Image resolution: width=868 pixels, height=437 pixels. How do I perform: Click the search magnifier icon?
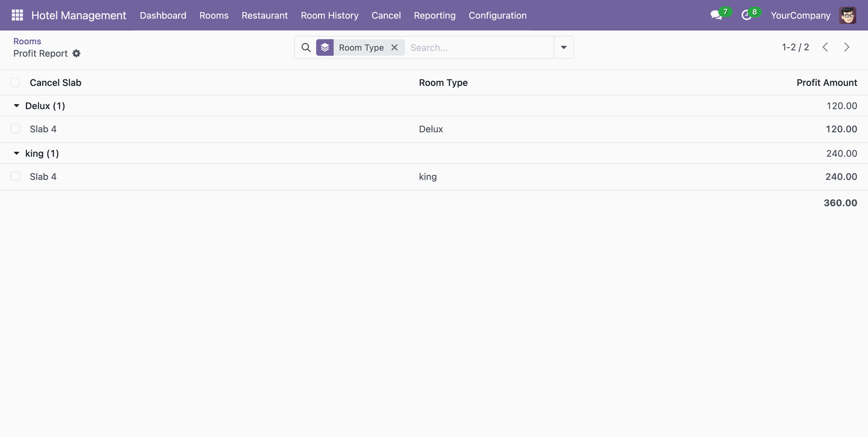(306, 47)
